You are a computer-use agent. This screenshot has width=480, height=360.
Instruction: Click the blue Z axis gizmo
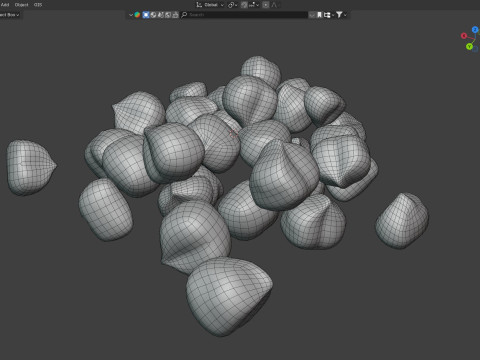(x=475, y=30)
